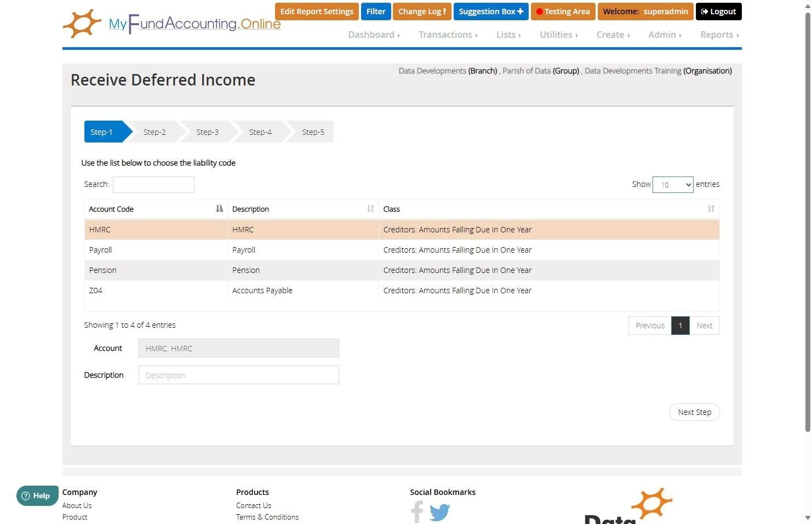Viewport: 812px width, 524px height.
Task: Open the green Help widget
Action: coord(37,495)
